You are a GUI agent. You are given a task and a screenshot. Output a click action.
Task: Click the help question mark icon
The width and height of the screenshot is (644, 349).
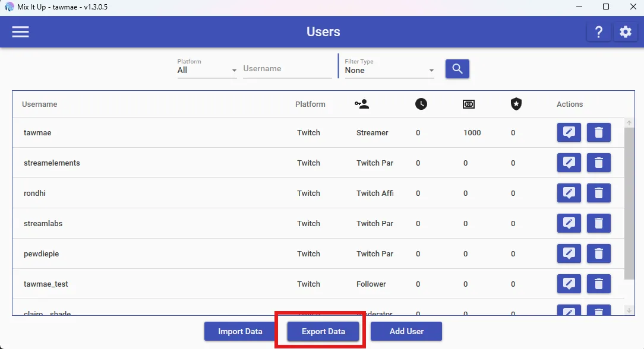[599, 31]
